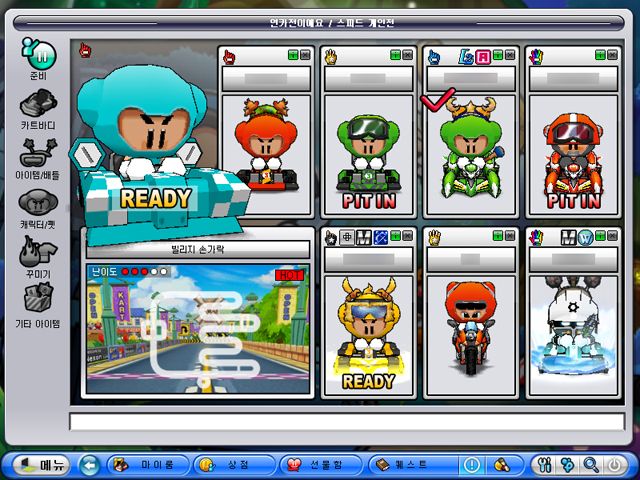This screenshot has width=640, height=480.
Task: Click gold glove icon on motorcycle rider slot
Action: click(x=434, y=238)
